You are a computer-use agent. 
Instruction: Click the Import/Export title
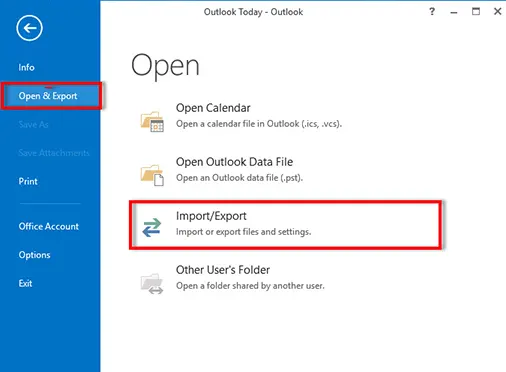click(211, 216)
